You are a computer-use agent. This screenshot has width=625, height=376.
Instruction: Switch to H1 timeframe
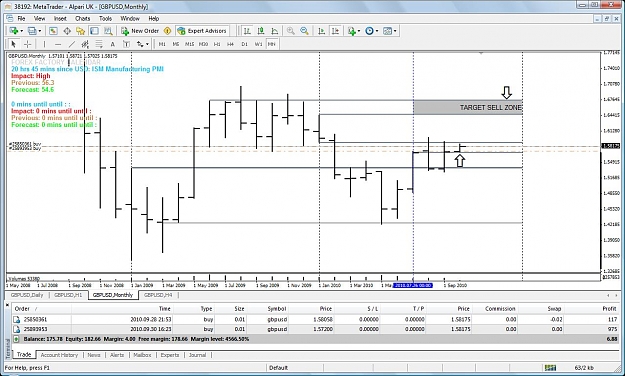point(217,44)
